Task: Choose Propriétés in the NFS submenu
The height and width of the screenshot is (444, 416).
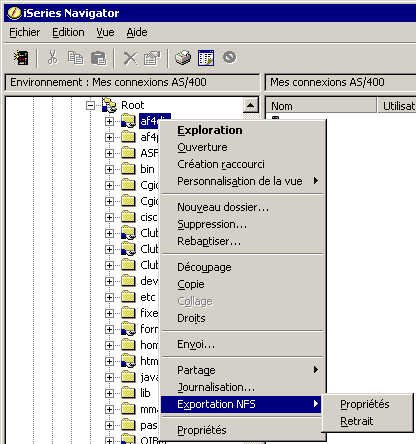Action: point(368,404)
